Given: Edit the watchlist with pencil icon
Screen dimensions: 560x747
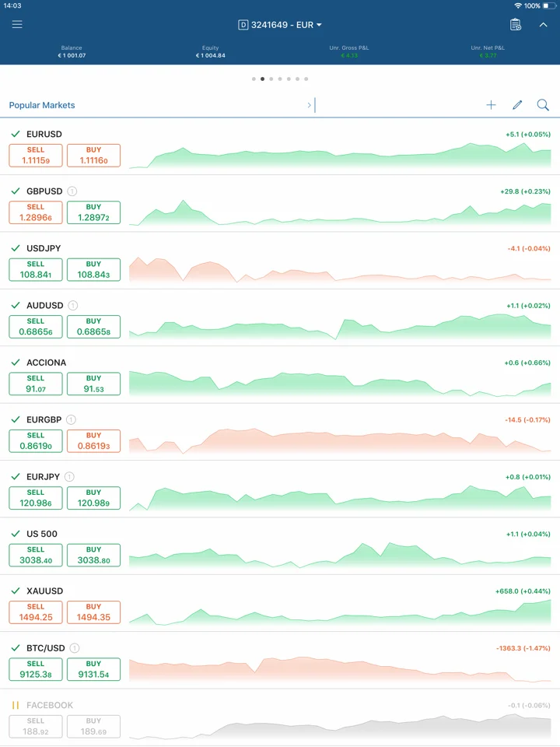Looking at the screenshot, I should (517, 105).
